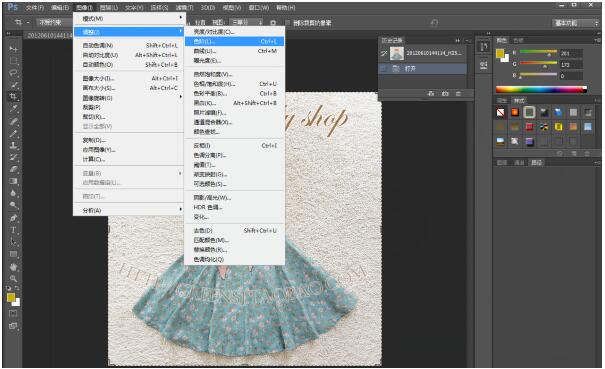The height and width of the screenshot is (369, 605).
Task: Click the 拉直 Straighten button
Action: point(200,23)
